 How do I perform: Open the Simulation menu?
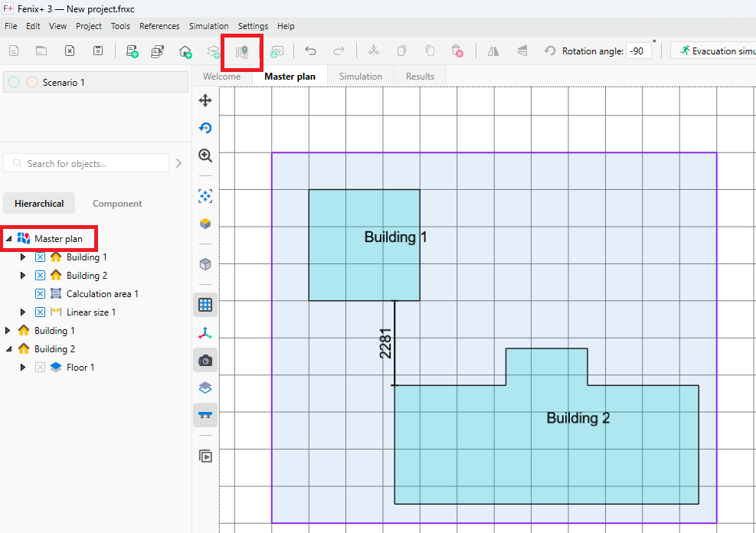coord(208,26)
